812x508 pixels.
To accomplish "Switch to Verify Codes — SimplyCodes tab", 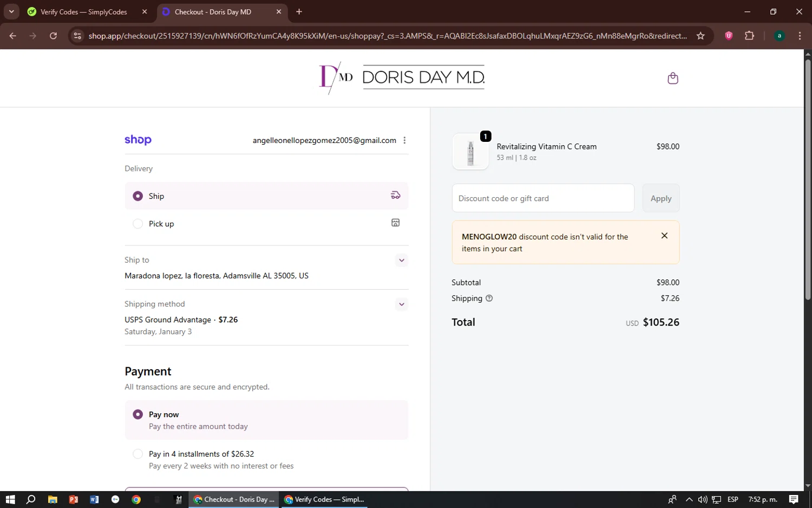I will click(89, 12).
